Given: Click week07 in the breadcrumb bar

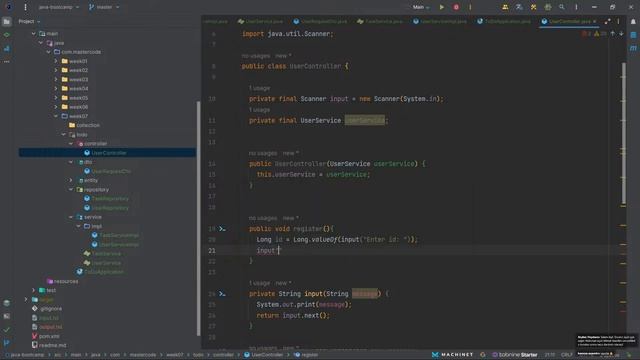Looking at the screenshot, I should [174, 355].
